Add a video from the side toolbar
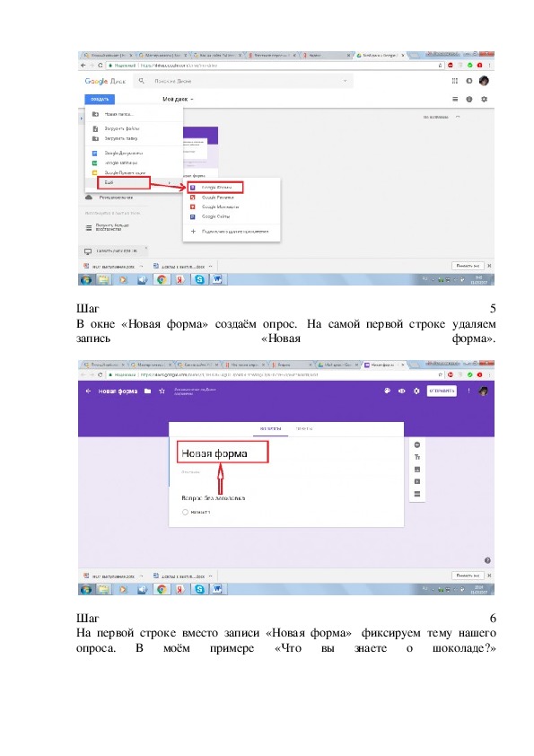Viewport: 534px width, 756px height. [417, 481]
